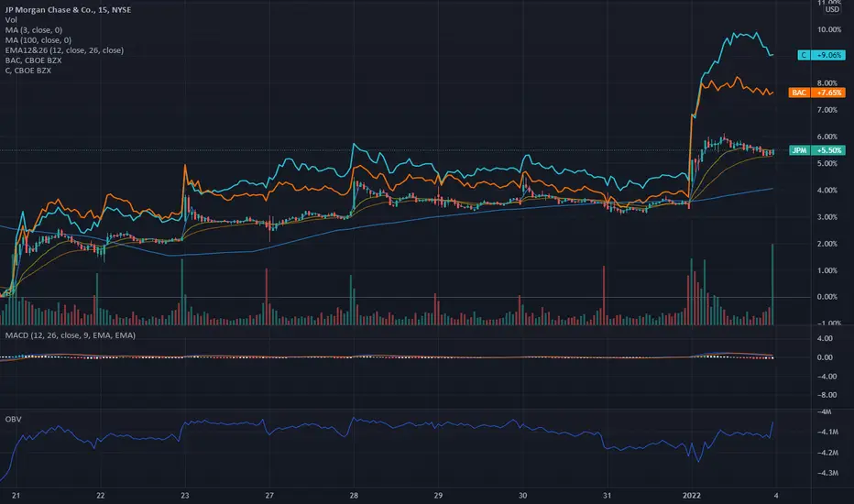Select the MA (3, close, 0) indicator legend
This screenshot has height=504, width=854.
click(34, 30)
